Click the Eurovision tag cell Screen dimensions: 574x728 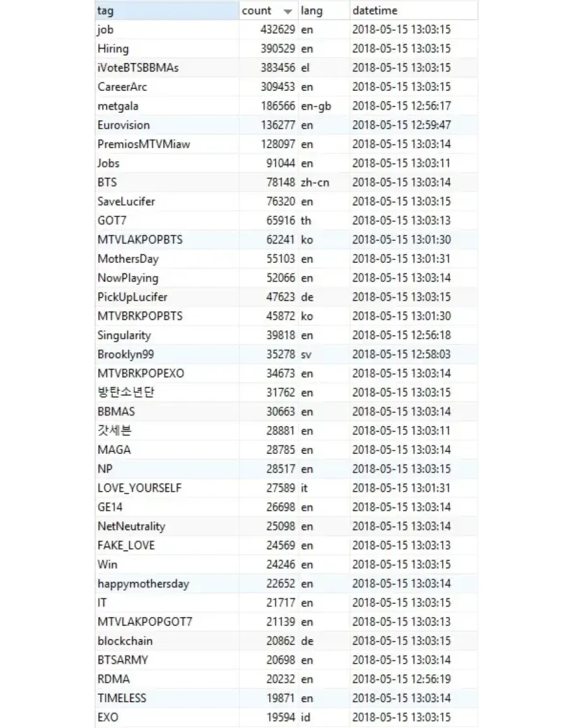[x=124, y=125]
